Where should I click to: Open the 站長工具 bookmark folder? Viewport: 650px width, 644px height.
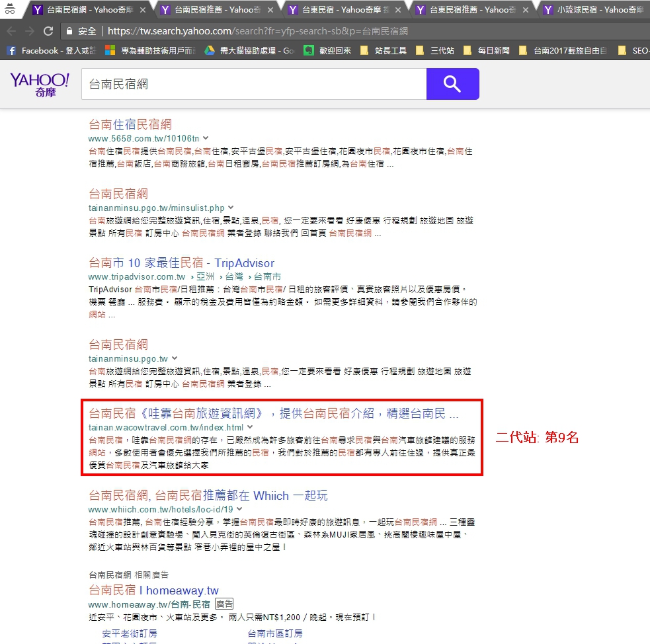pos(383,50)
